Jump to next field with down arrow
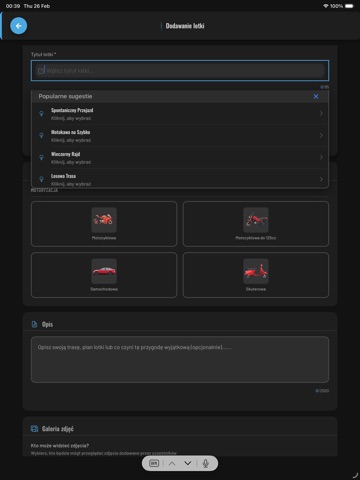 coord(188,463)
